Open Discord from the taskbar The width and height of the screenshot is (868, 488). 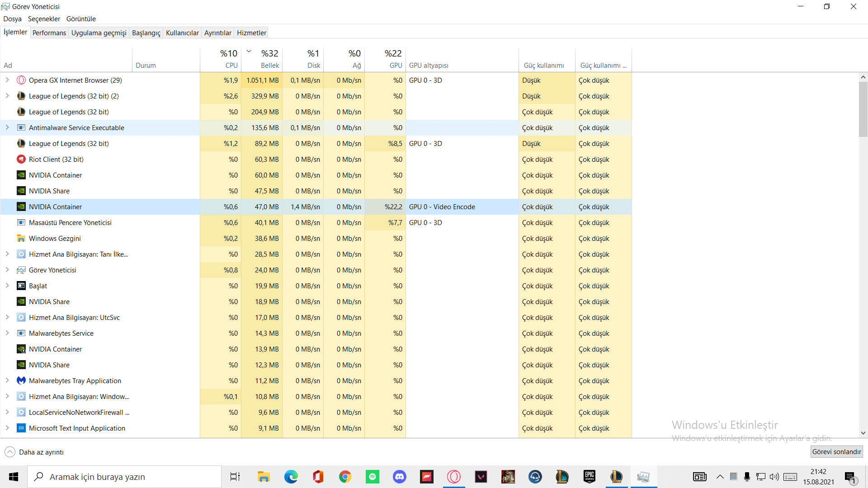[x=400, y=477]
